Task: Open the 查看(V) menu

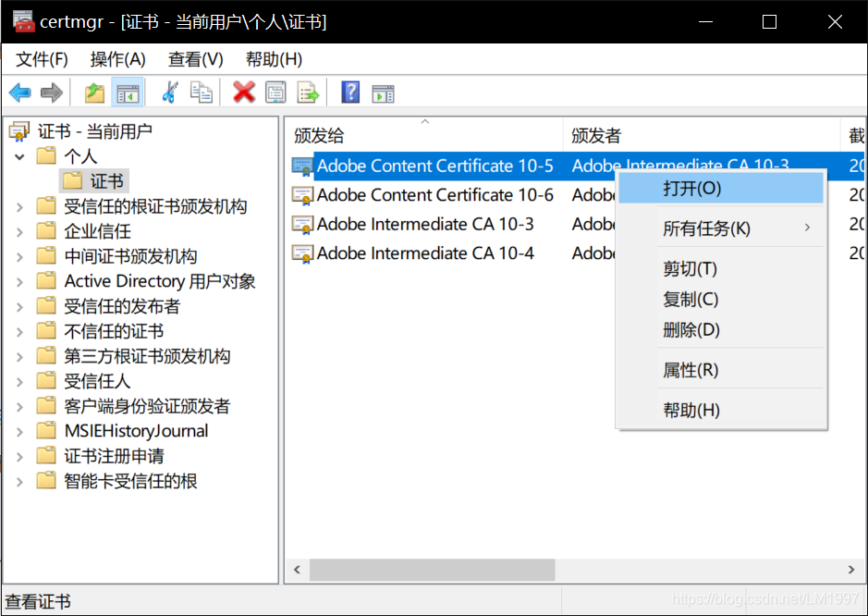Action: pyautogui.click(x=195, y=59)
